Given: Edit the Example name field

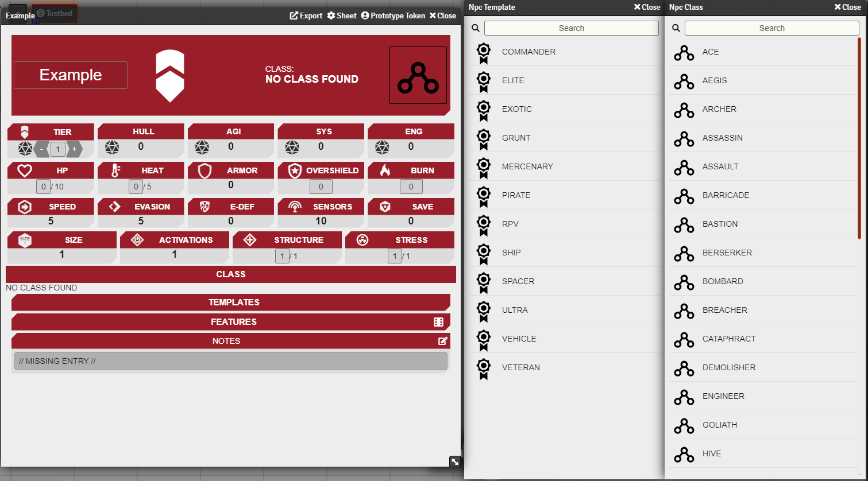Looking at the screenshot, I should point(71,75).
